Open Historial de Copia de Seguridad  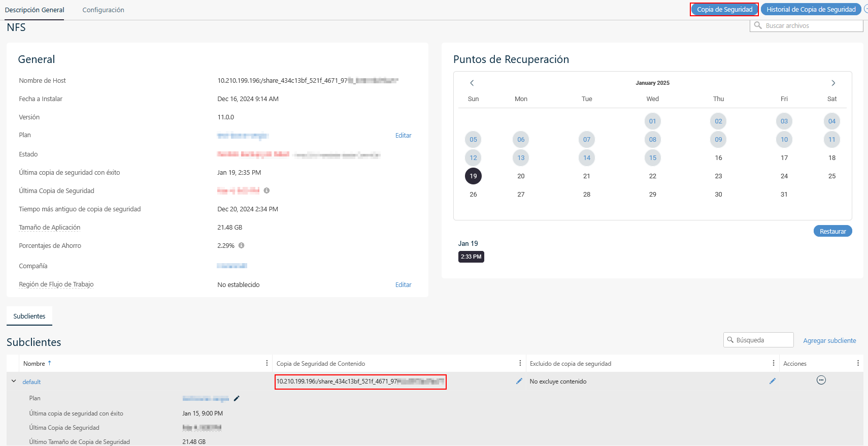point(811,9)
